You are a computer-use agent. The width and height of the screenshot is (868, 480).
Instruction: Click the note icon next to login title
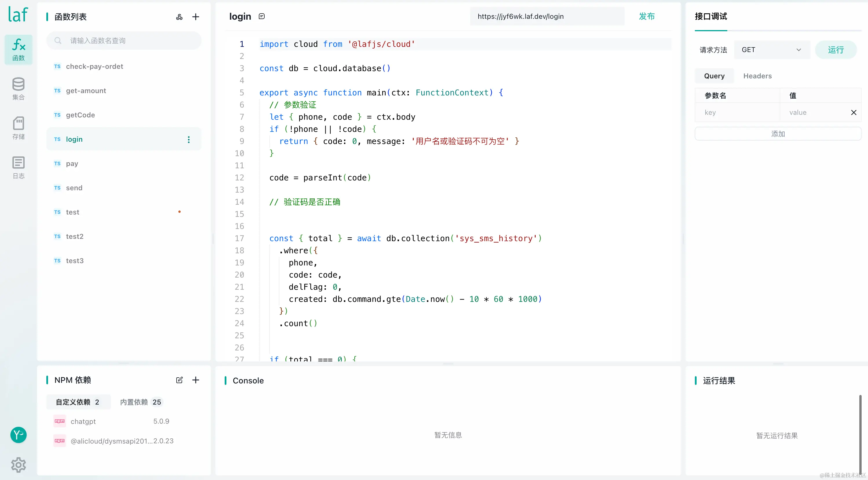(x=262, y=16)
